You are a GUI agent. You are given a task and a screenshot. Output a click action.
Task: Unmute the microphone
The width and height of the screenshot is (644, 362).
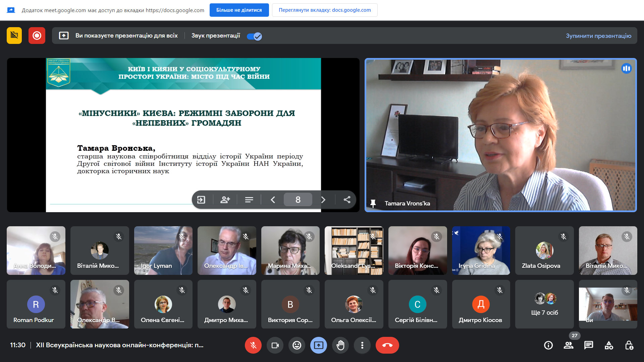pyautogui.click(x=253, y=345)
